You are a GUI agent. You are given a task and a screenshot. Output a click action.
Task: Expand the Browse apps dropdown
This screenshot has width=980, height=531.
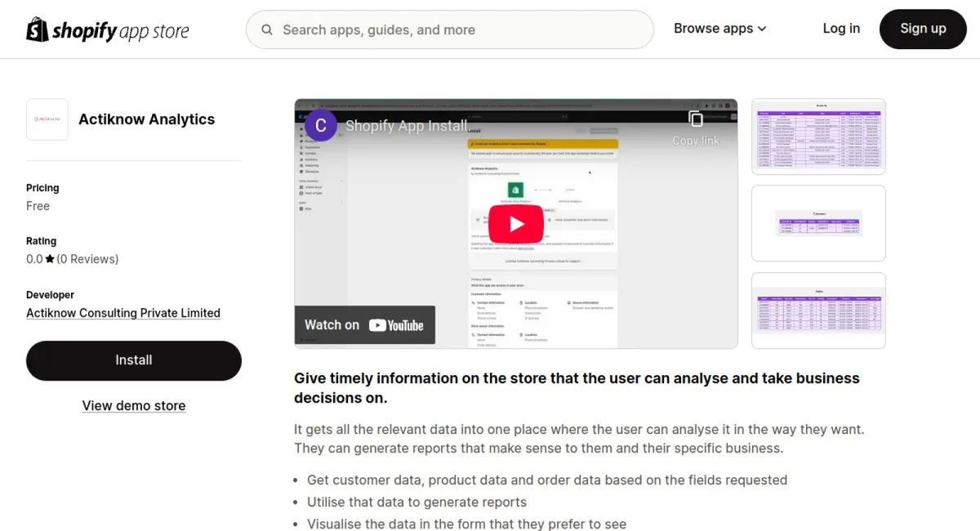click(x=719, y=29)
